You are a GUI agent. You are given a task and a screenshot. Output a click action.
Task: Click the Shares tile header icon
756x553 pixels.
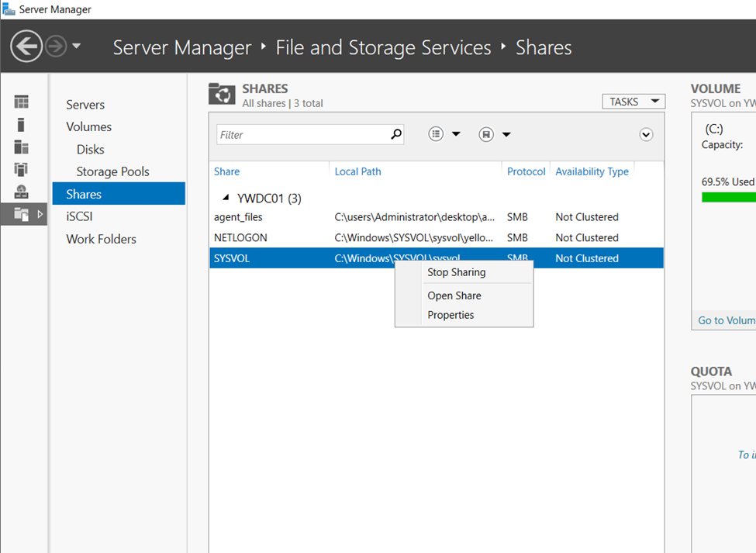coord(222,94)
